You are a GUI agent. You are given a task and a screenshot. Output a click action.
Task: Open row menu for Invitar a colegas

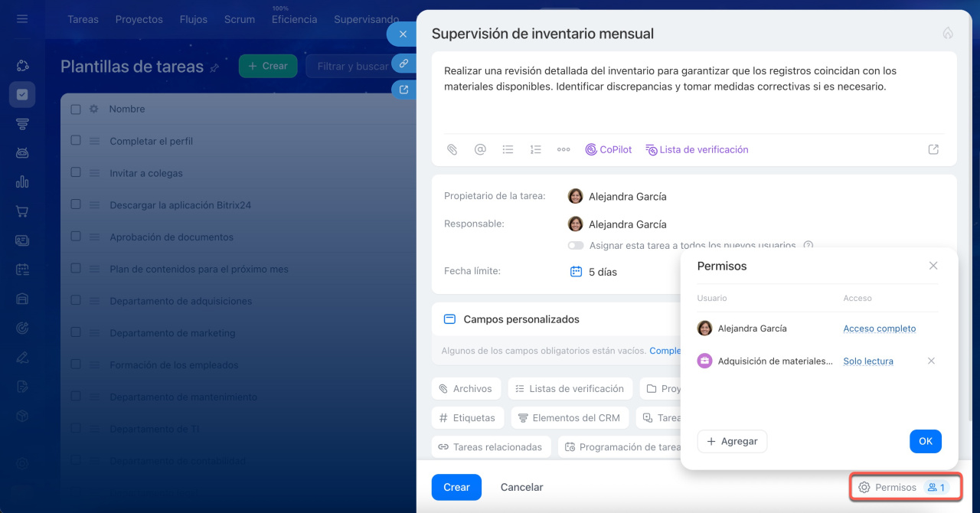95,173
